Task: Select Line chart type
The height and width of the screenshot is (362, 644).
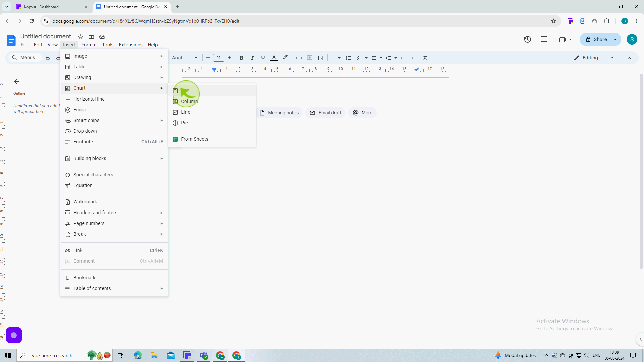Action: 186,112
